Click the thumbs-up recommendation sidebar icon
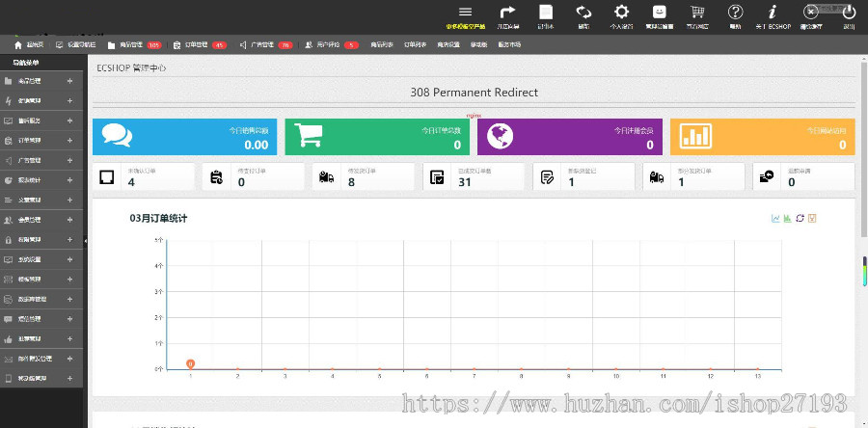 (x=8, y=339)
